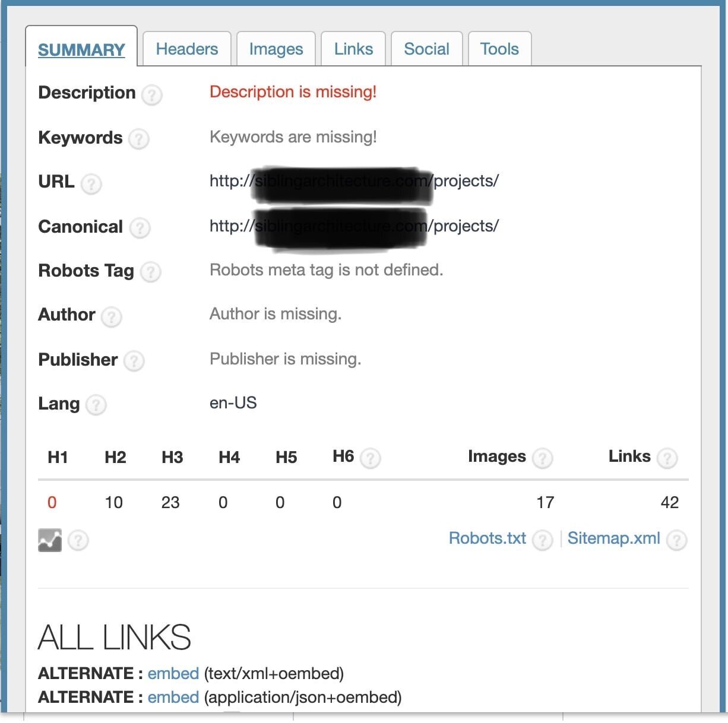728x723 pixels.
Task: Switch to the Headers tab
Action: [x=187, y=49]
